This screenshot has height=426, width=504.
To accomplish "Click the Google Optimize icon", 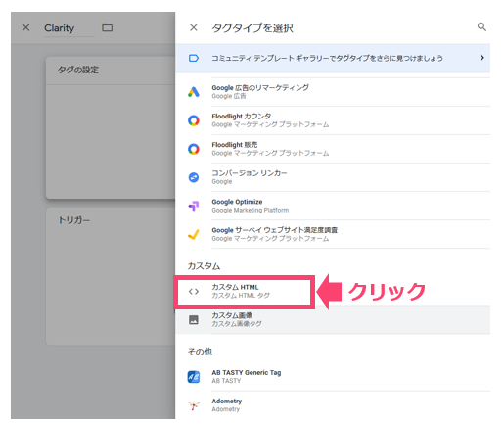I will pyautogui.click(x=194, y=206).
